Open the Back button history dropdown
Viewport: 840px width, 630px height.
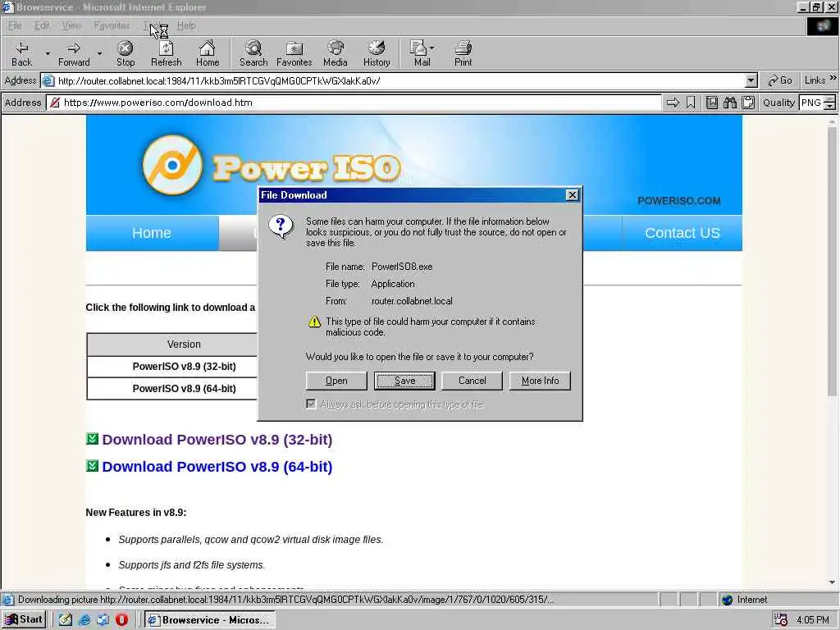[48, 53]
